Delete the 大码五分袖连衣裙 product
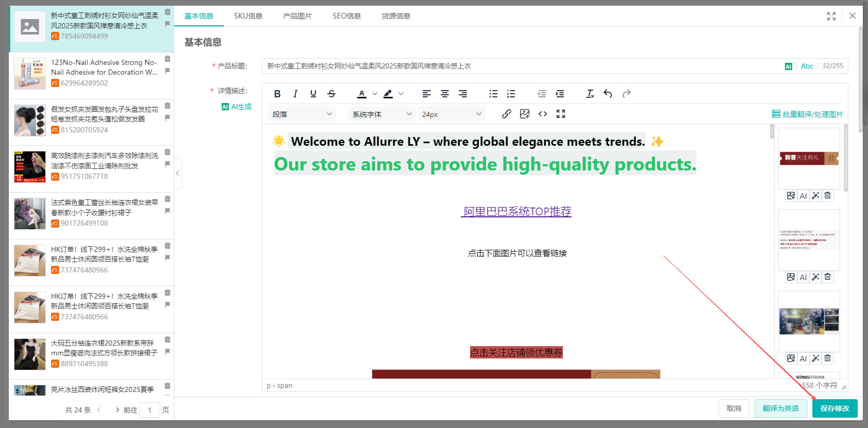868x428 pixels. [x=168, y=339]
